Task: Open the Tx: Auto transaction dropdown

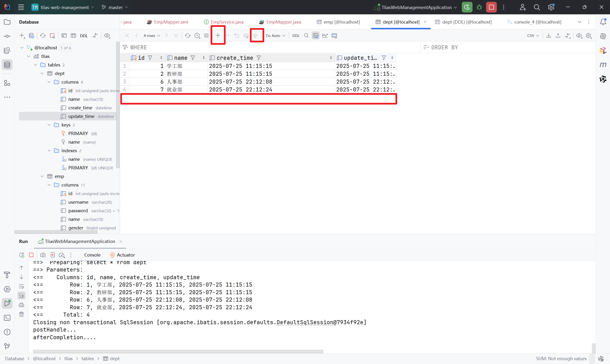Action: pos(275,35)
